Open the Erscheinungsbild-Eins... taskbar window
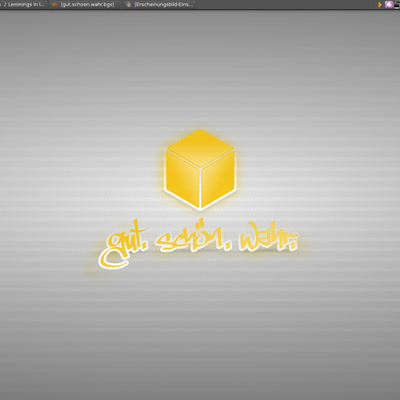Screen dimensions: 400x400 (159, 4)
